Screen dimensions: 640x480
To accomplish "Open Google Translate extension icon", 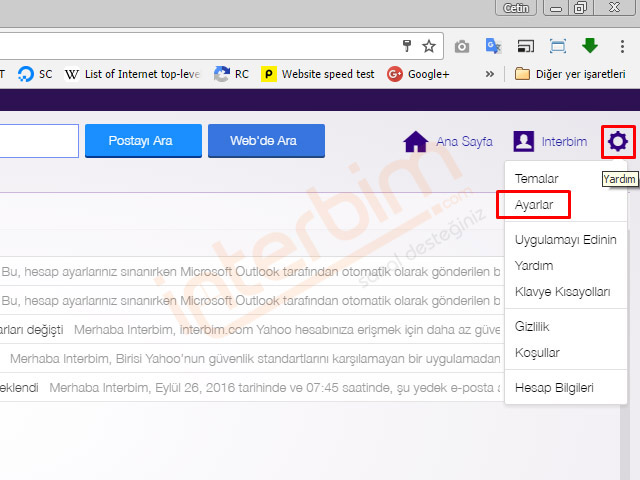I will [x=493, y=46].
